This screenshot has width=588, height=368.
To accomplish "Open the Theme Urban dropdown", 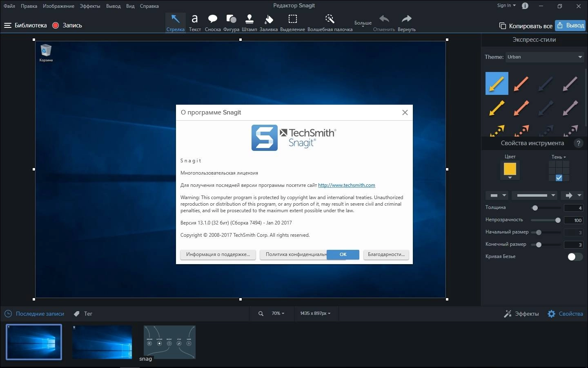I will [x=545, y=57].
